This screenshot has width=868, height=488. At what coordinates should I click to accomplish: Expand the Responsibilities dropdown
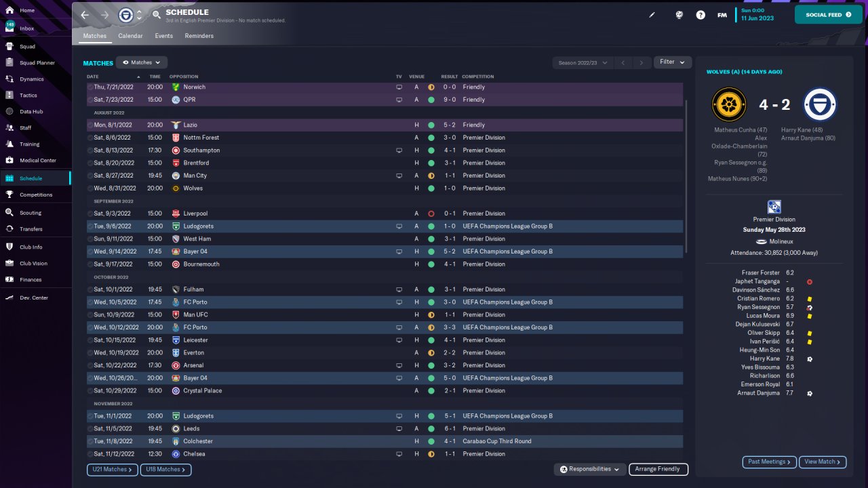[x=589, y=469]
